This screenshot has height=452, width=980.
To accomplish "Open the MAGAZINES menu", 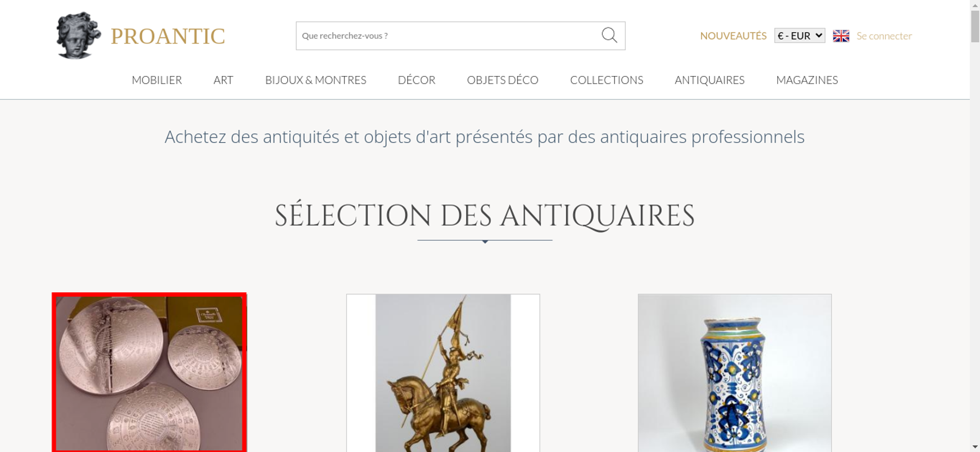I will point(807,80).
